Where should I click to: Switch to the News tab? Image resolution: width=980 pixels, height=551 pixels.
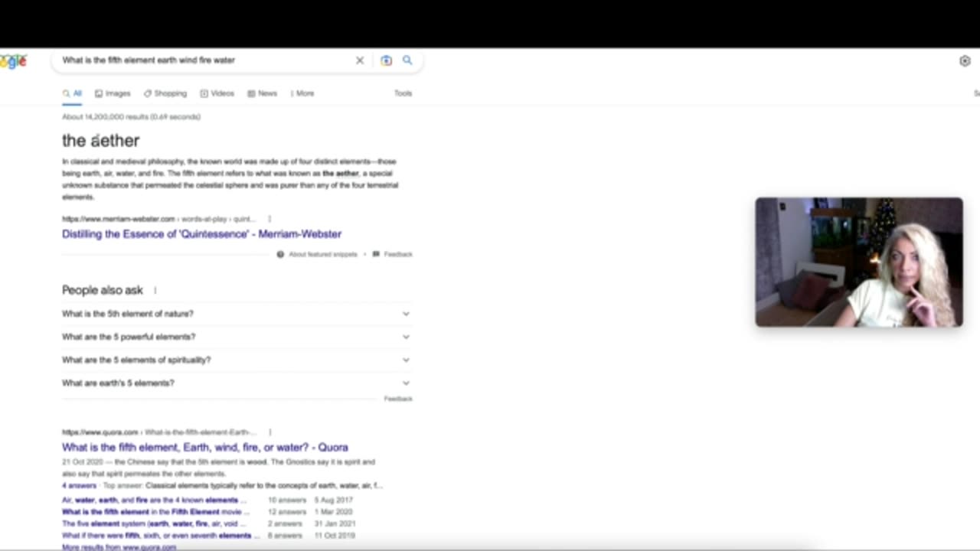[262, 93]
